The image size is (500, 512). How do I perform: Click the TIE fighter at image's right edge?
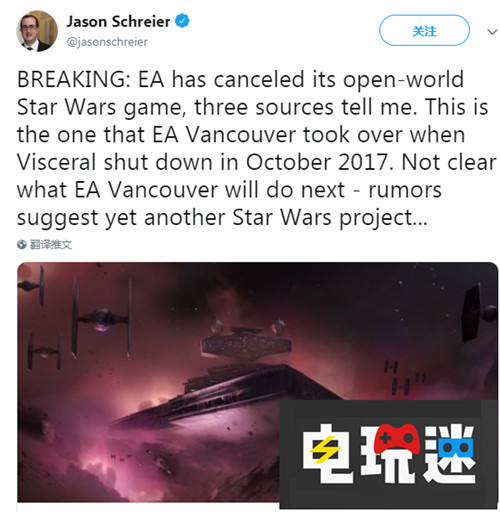click(479, 313)
